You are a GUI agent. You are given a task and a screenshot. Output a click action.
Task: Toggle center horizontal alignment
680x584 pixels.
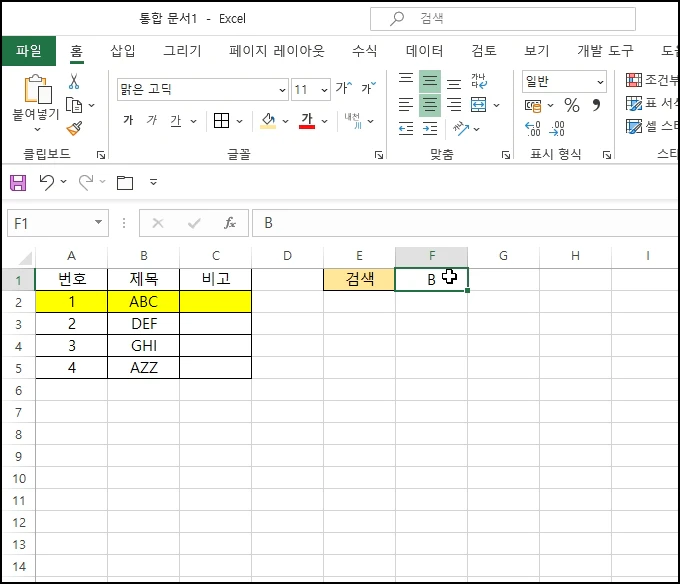[430, 105]
